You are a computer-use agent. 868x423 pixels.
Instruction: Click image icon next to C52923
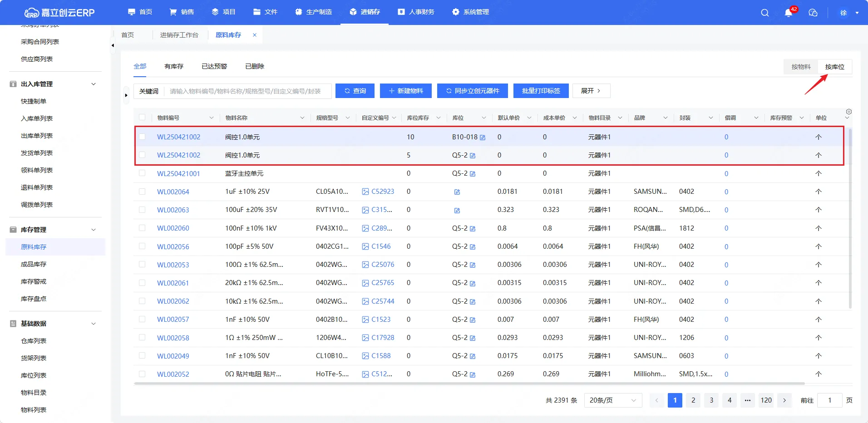coord(365,192)
